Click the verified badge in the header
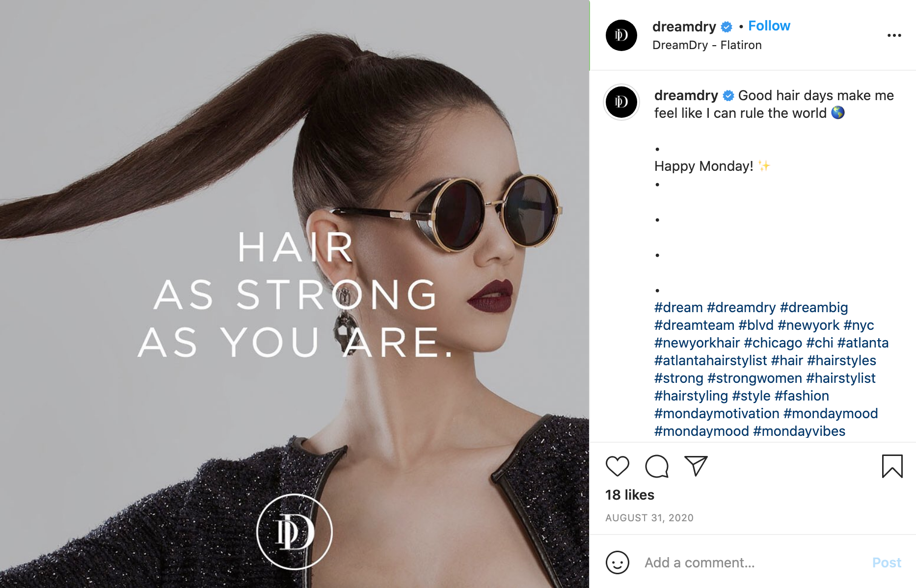Viewport: 916px width, 588px height. click(727, 27)
